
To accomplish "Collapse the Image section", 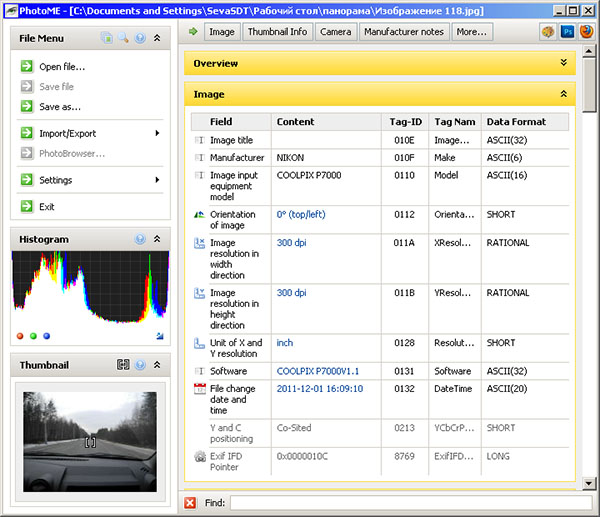I will point(564,94).
